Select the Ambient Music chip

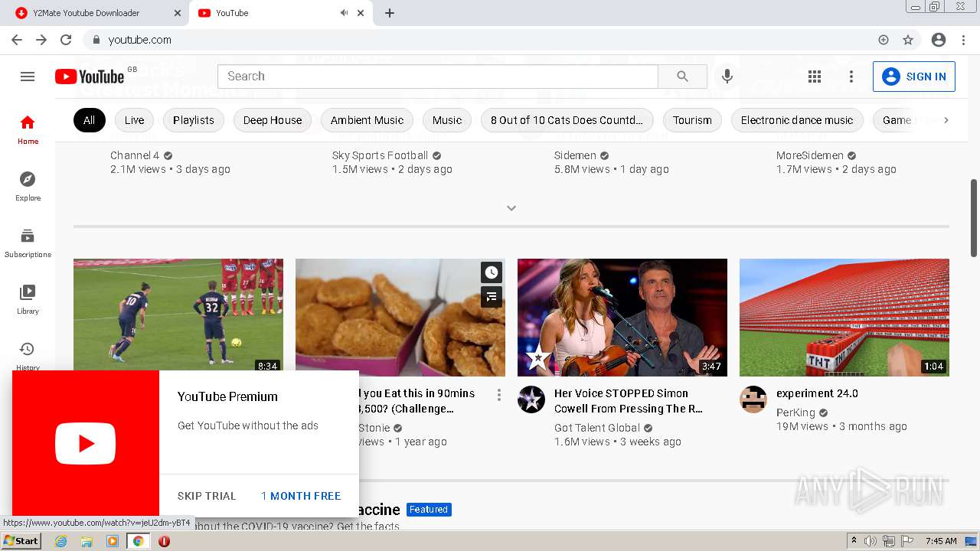coord(367,120)
